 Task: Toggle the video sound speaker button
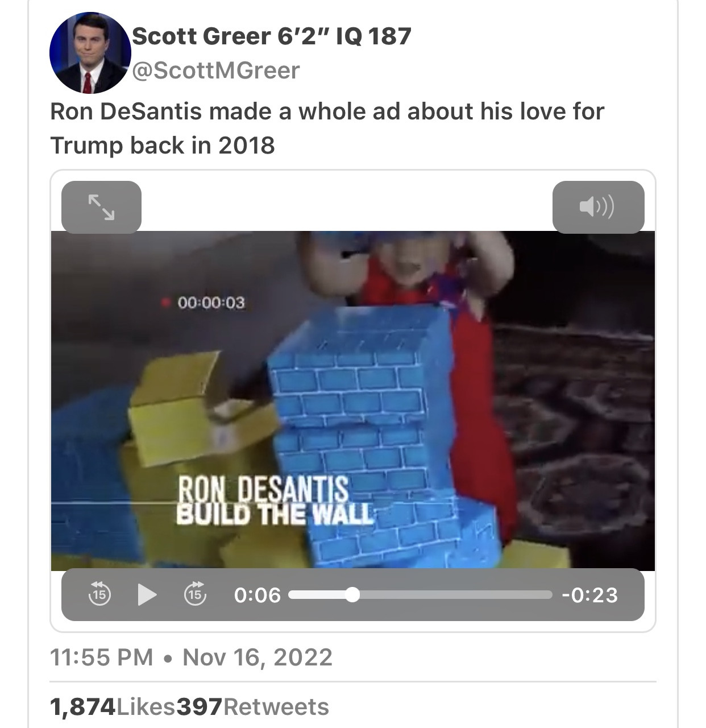pyautogui.click(x=598, y=207)
